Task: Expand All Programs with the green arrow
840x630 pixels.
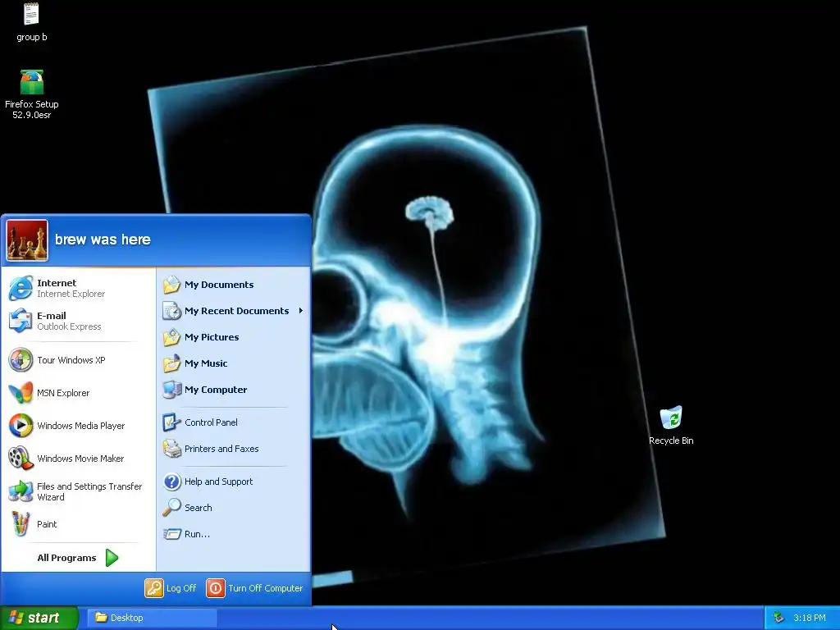Action: click(112, 558)
